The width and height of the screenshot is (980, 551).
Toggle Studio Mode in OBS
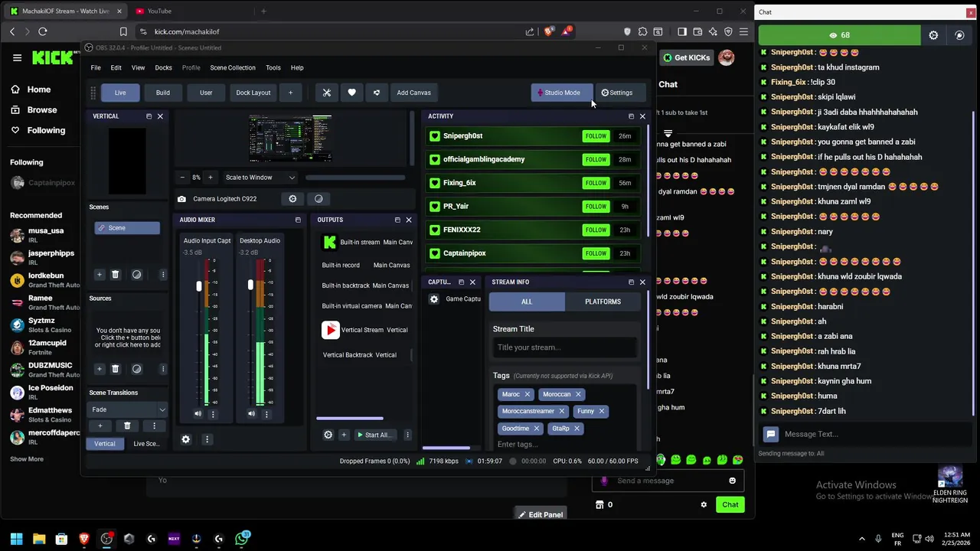tap(562, 93)
